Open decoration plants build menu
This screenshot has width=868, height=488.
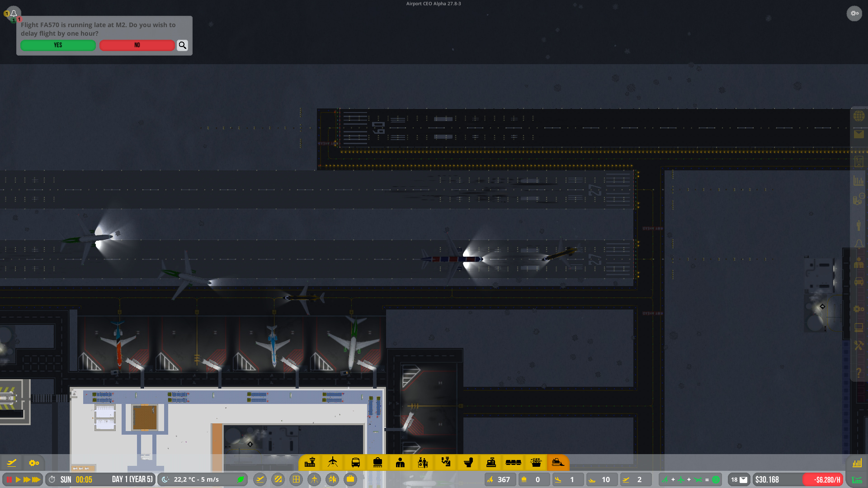[536, 462]
